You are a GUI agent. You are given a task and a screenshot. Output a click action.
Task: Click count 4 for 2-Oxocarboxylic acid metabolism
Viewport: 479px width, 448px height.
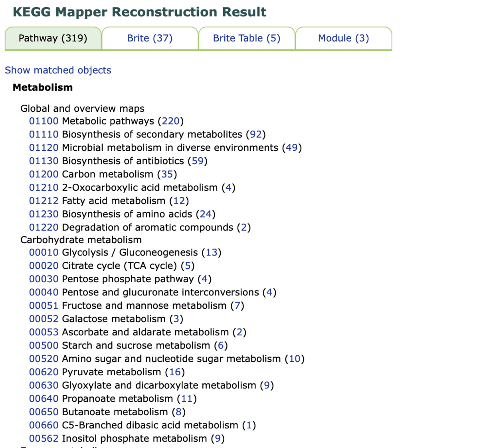pyautogui.click(x=228, y=187)
